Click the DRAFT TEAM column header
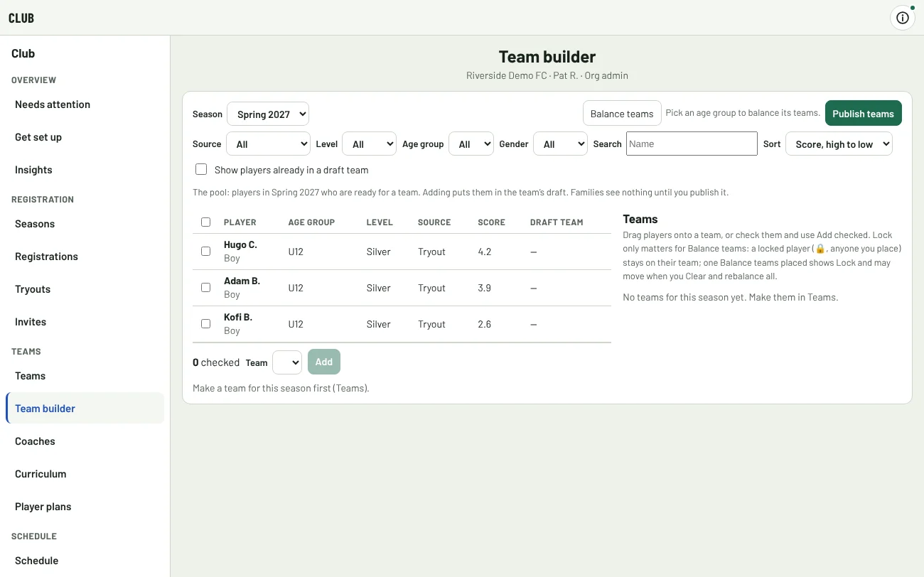This screenshot has width=924, height=577. [x=557, y=222]
